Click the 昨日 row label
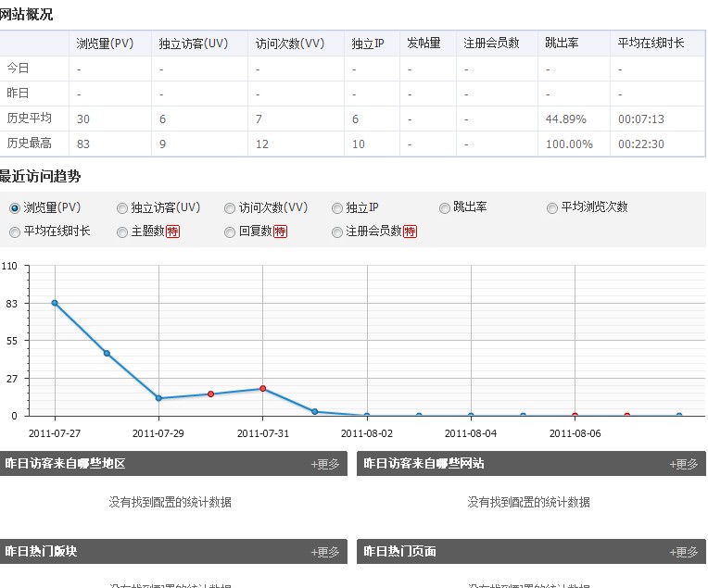Viewport: 708px width, 588px height. click(18, 93)
